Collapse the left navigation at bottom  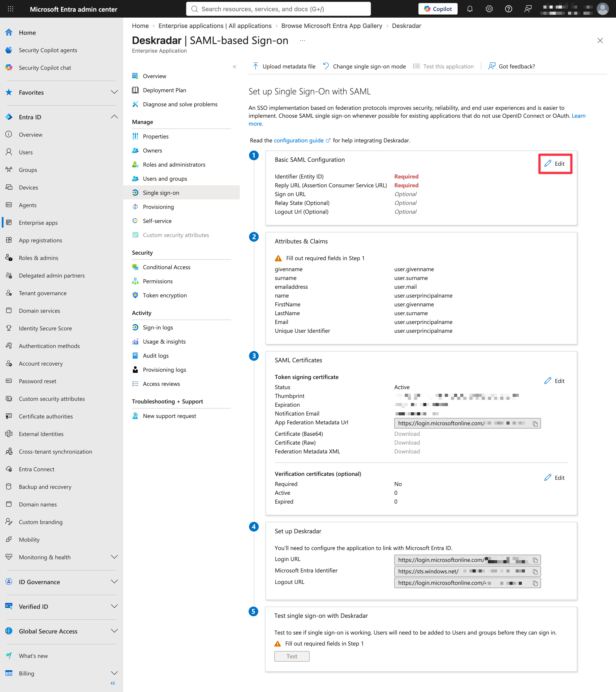[x=113, y=684]
